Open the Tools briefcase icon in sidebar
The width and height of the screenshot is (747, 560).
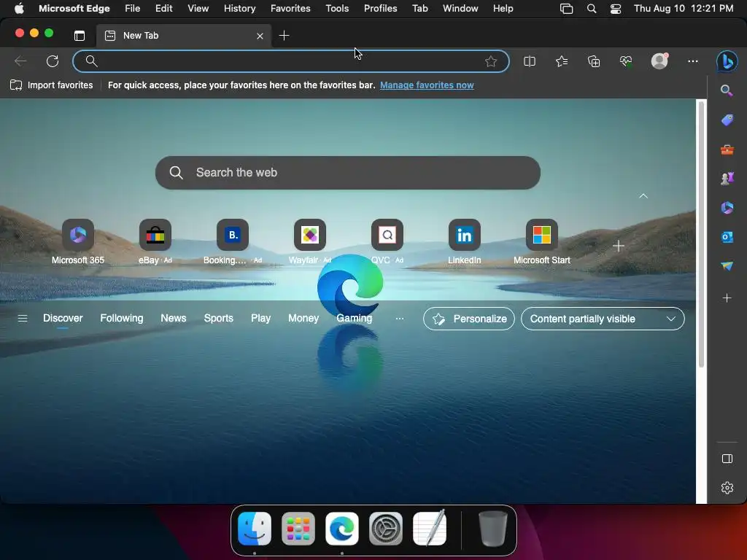coord(727,149)
